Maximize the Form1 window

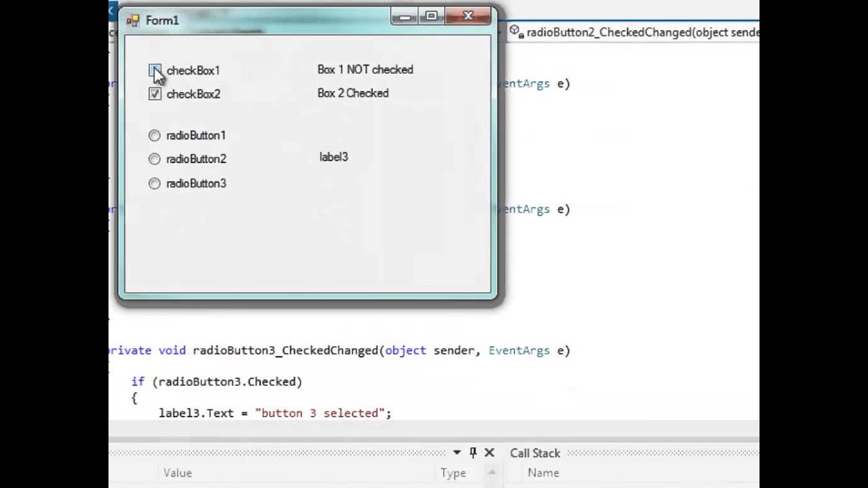tap(431, 16)
